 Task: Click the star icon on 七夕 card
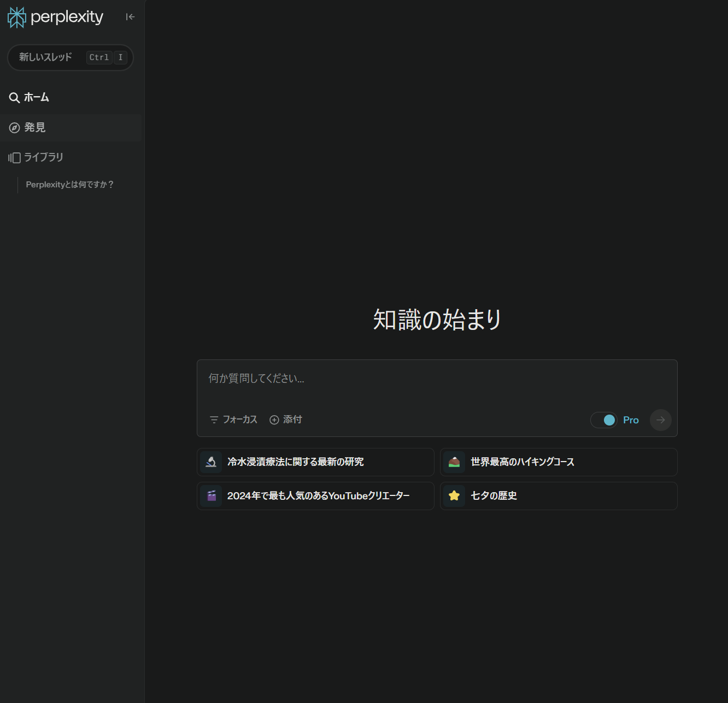(454, 496)
